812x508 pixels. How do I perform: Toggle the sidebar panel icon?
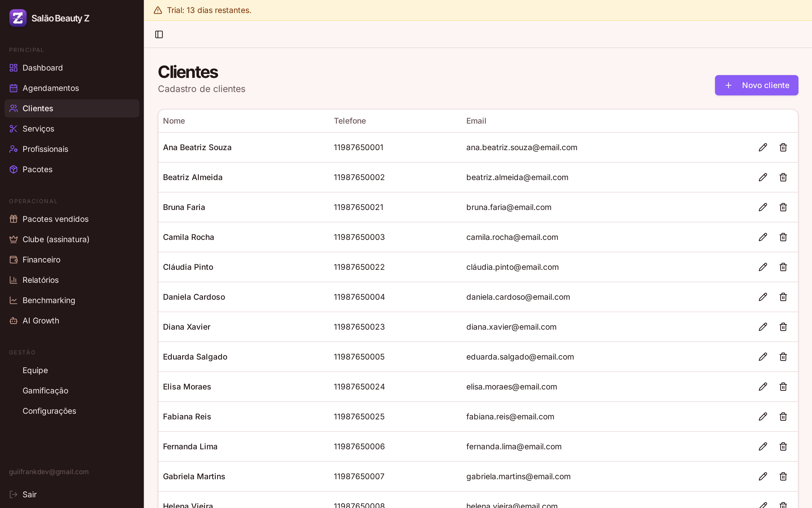tap(159, 34)
